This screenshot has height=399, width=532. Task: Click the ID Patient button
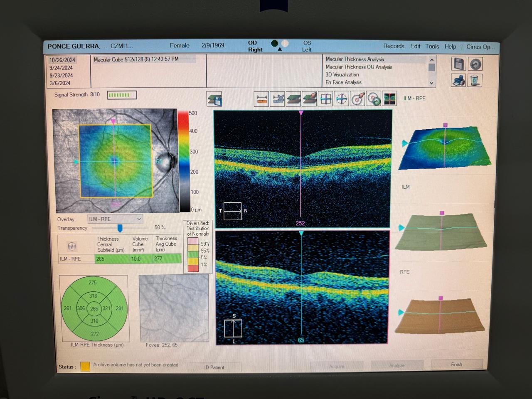(214, 367)
